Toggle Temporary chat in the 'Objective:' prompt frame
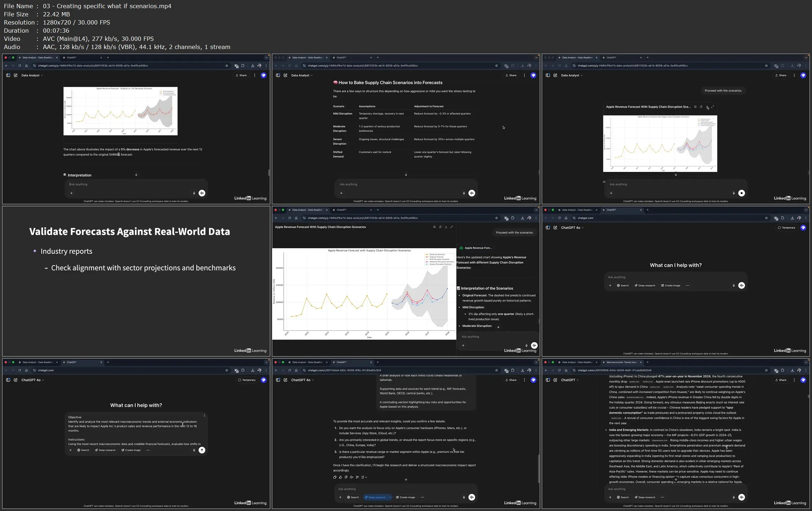Image resolution: width=812 pixels, height=511 pixels. tap(247, 380)
